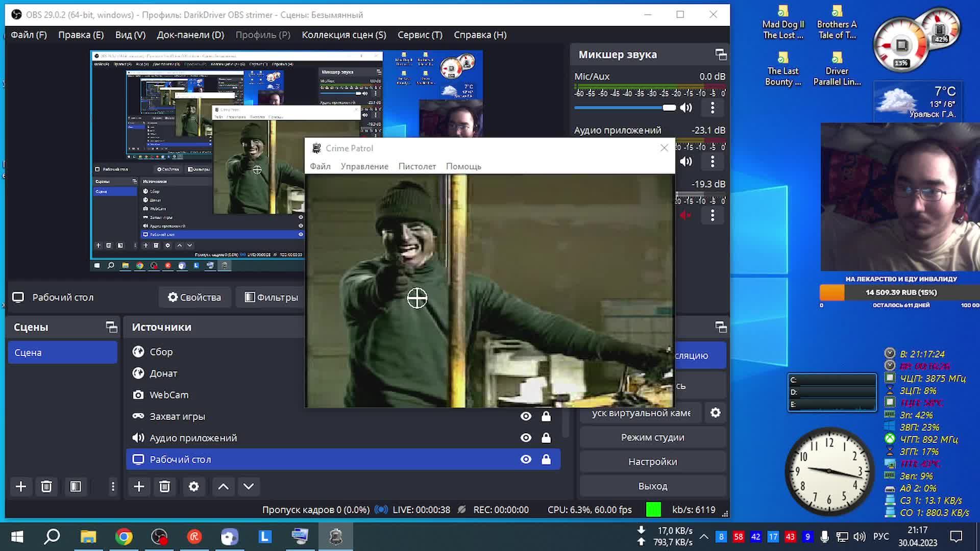
Task: Add a new source with plus button
Action: (139, 487)
